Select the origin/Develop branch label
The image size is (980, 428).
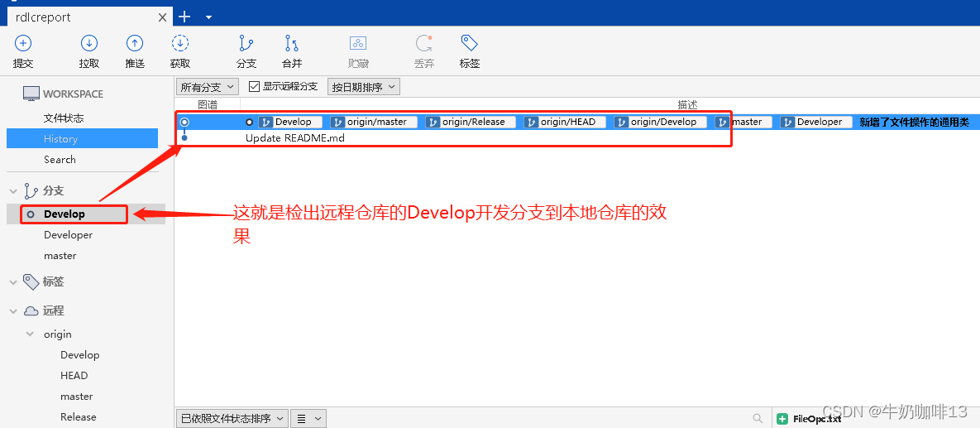[660, 122]
